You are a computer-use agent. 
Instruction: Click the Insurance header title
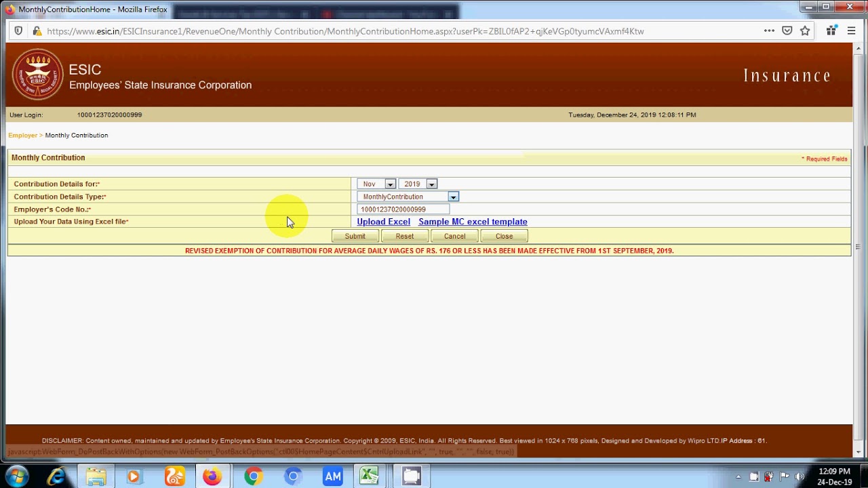point(787,75)
